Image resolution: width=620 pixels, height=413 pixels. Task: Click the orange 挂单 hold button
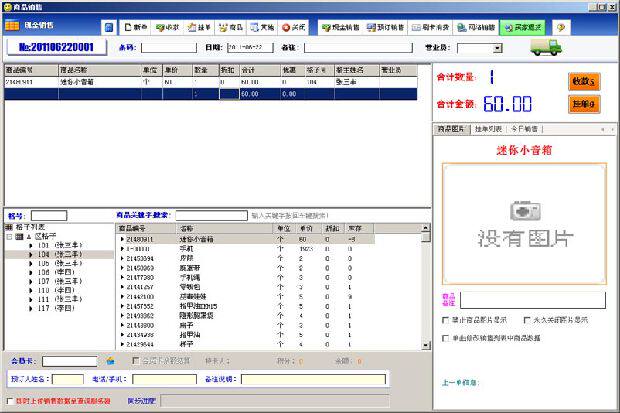click(584, 104)
